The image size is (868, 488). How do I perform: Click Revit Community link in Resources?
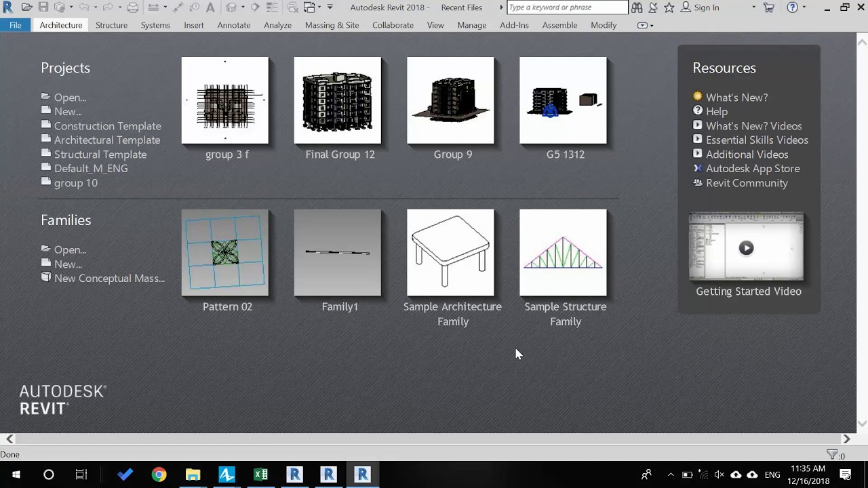[747, 183]
